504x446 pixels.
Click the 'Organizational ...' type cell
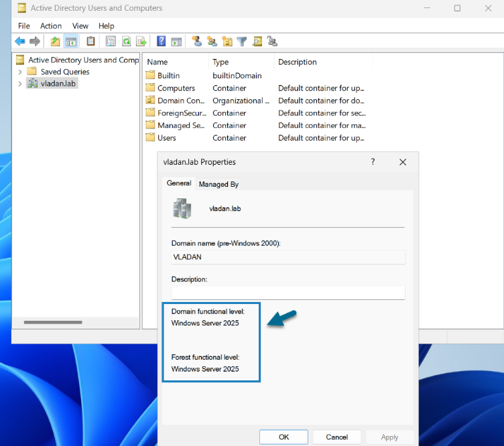click(x=241, y=100)
